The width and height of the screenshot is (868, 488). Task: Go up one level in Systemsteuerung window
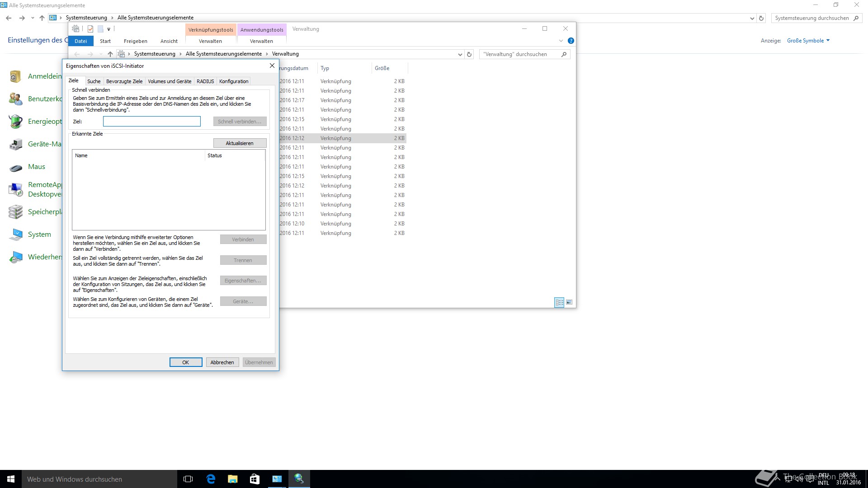point(42,18)
